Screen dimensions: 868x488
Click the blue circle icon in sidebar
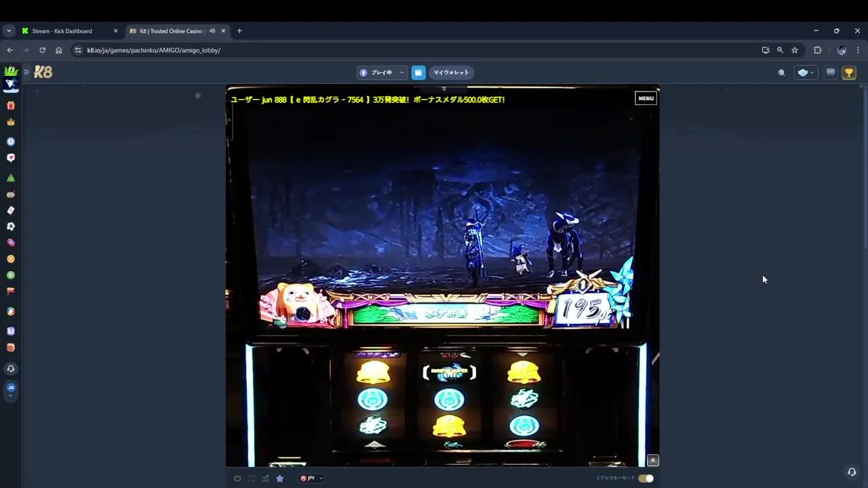point(10,142)
